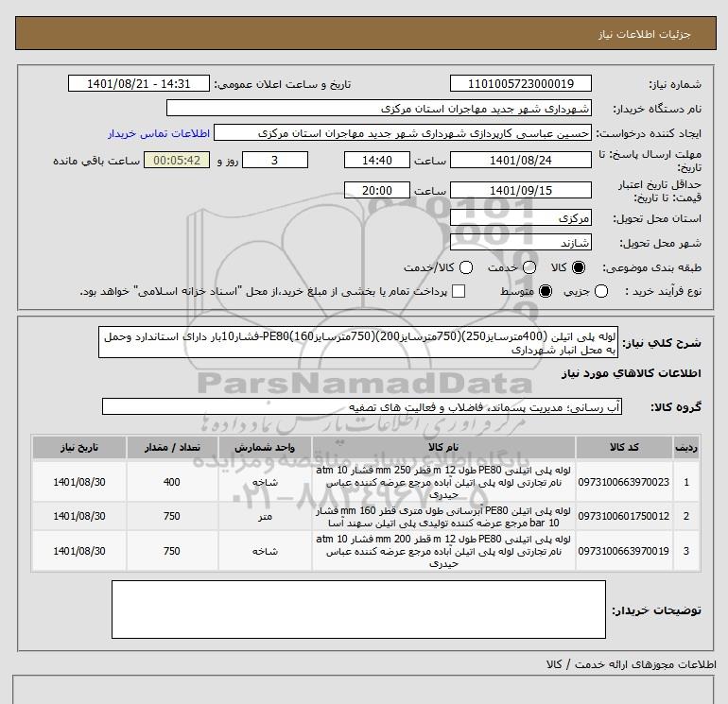Image resolution: width=728 pixels, height=704 pixels.
Task: Click need date 1401/08/30 in row 1
Action: (78, 482)
